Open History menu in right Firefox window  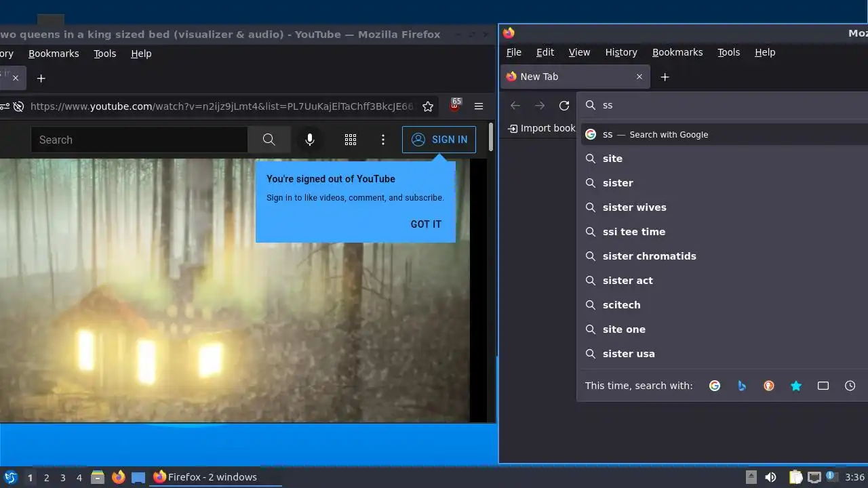[621, 52]
